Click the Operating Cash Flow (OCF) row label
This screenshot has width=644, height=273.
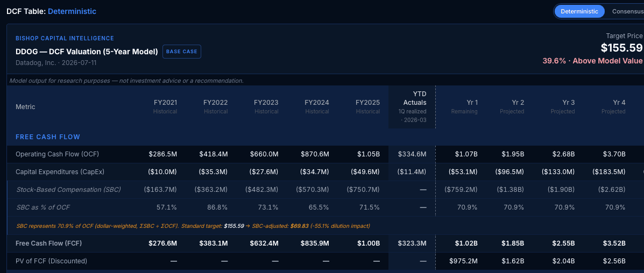click(57, 154)
